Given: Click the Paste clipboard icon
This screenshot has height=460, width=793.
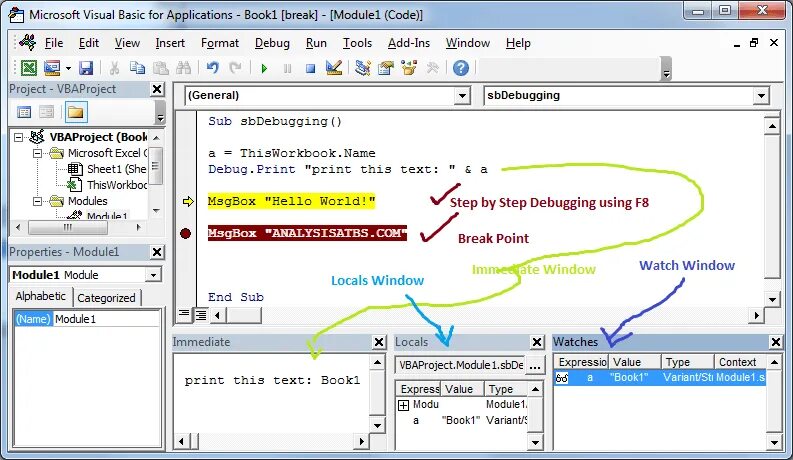Looking at the screenshot, I should [x=161, y=68].
